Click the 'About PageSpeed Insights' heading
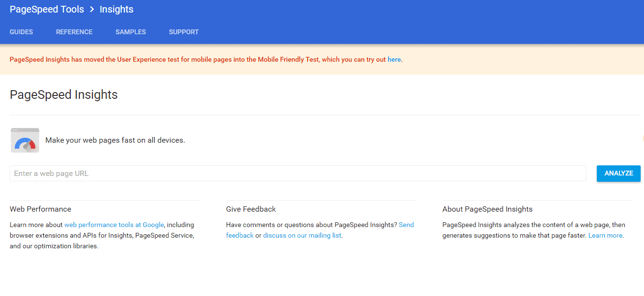This screenshot has height=296, width=644. coord(488,209)
